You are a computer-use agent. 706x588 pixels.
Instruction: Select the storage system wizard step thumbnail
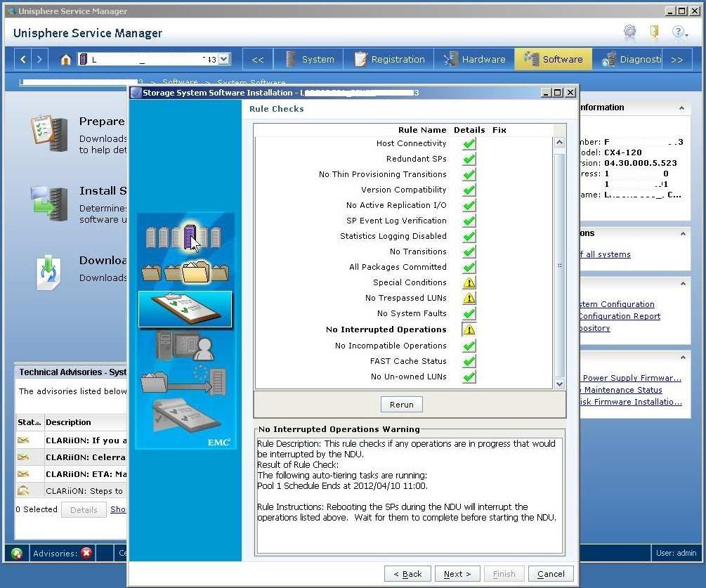pos(184,236)
